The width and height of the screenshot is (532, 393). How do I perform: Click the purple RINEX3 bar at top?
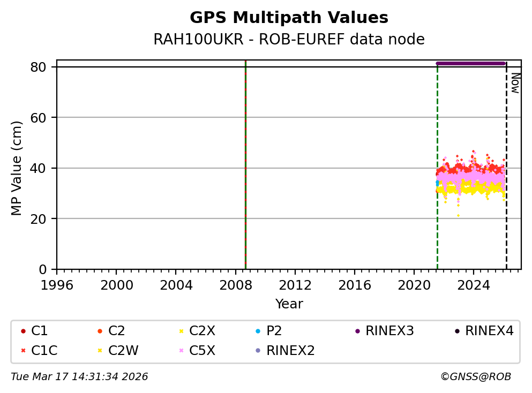[471, 63]
